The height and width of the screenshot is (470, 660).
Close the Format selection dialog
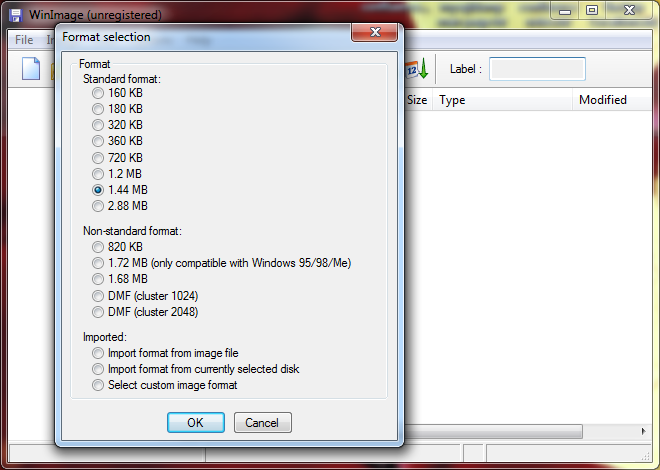pyautogui.click(x=375, y=37)
